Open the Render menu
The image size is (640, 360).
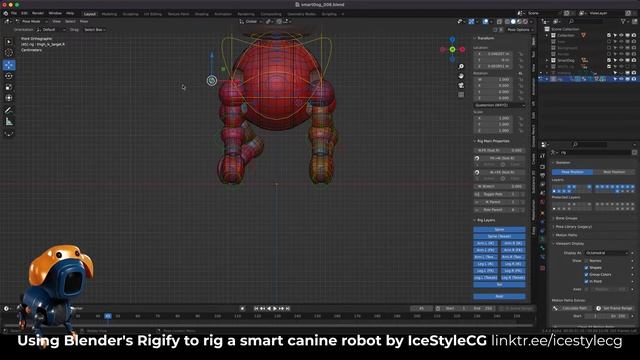pos(38,13)
